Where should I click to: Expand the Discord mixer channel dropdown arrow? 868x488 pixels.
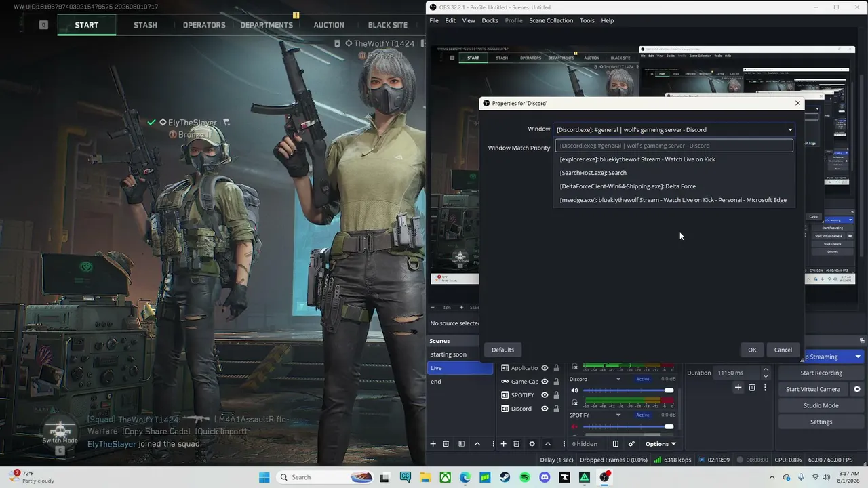[618, 379]
